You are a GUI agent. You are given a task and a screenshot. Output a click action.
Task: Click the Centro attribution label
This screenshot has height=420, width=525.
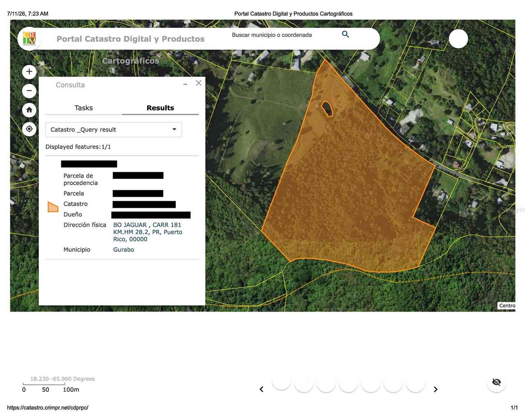507,306
